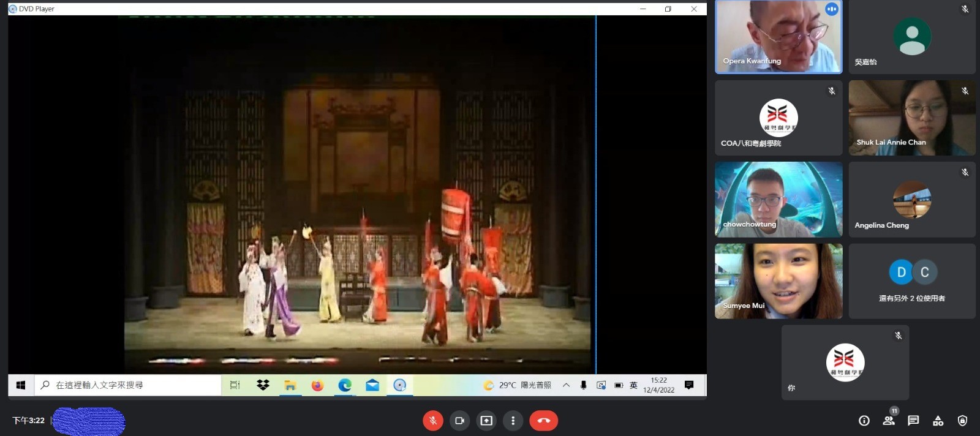Open the Windows notification center icon
Screen dimensions: 980x436
[689, 385]
